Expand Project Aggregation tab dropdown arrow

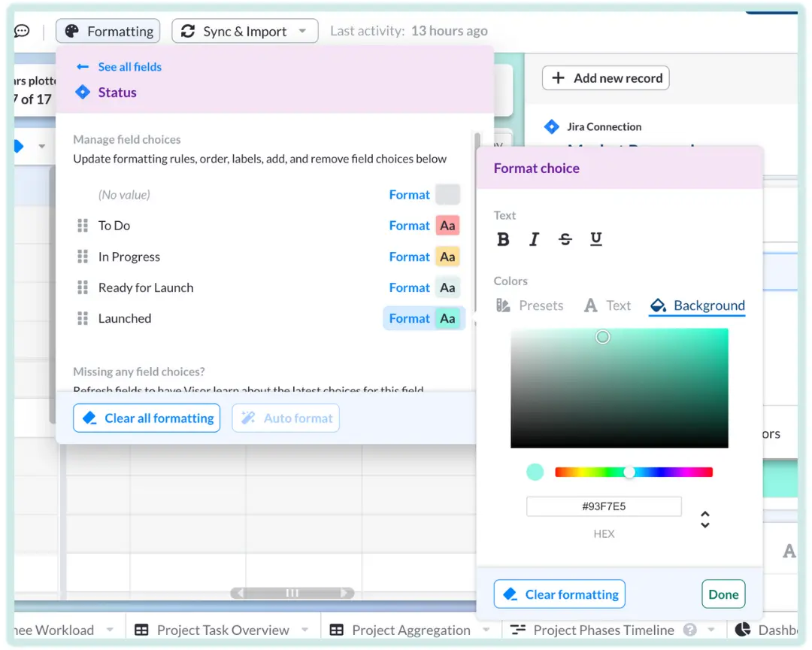click(486, 630)
